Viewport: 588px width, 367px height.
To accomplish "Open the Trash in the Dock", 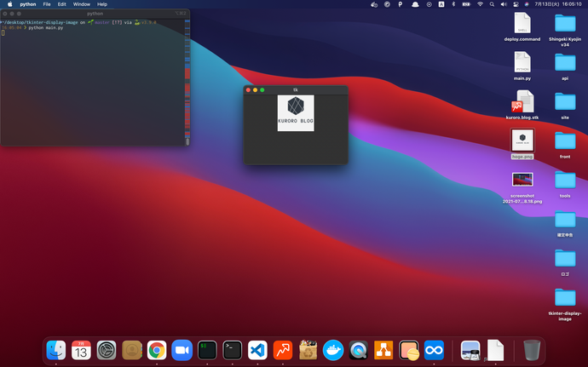I will click(x=532, y=350).
